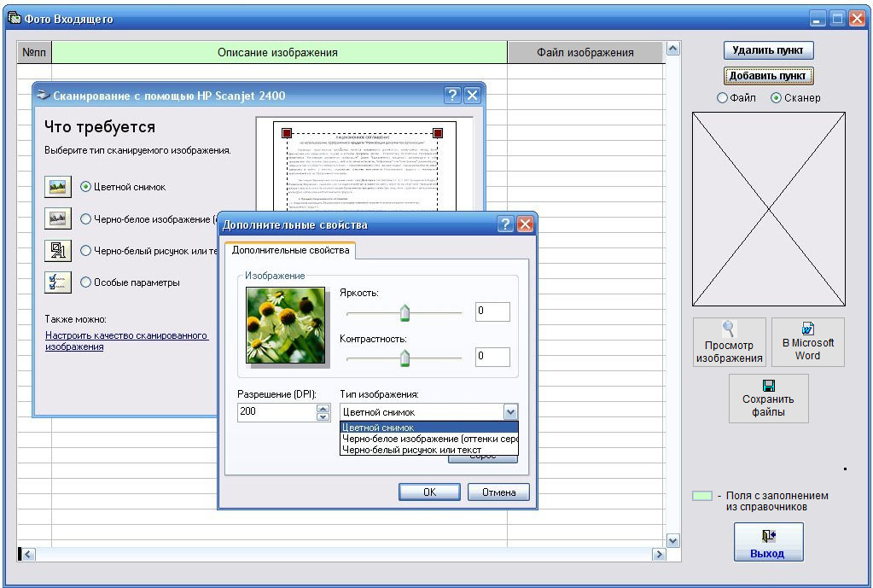Screen dimensions: 873x588
Task: Click the Описание изображения column header
Action: 279,52
